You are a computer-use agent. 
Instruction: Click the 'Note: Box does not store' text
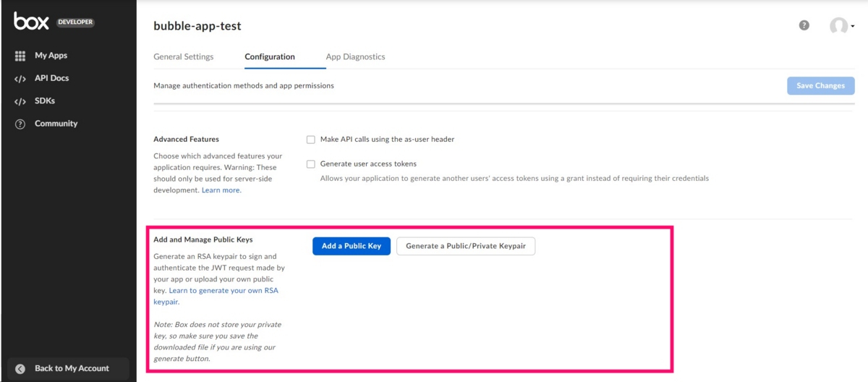click(218, 341)
